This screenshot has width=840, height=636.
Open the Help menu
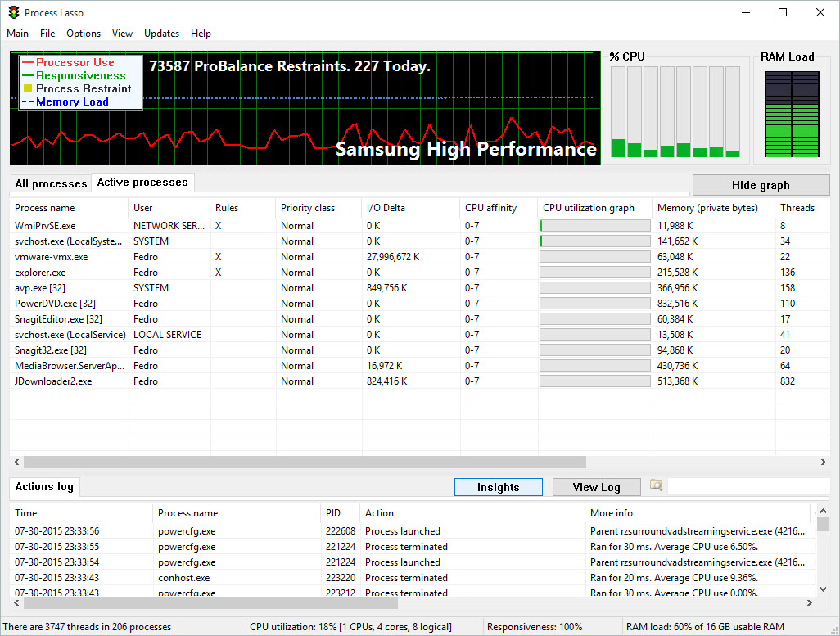click(201, 34)
